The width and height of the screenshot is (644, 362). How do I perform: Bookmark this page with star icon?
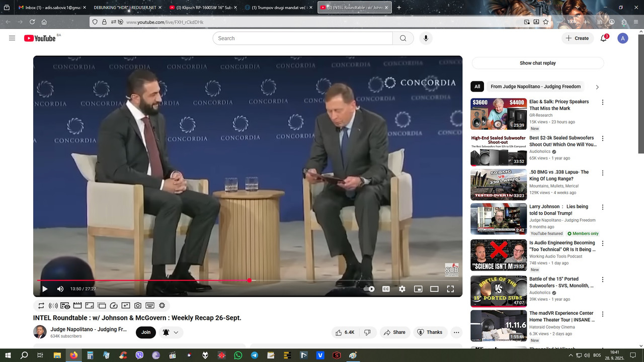[545, 22]
